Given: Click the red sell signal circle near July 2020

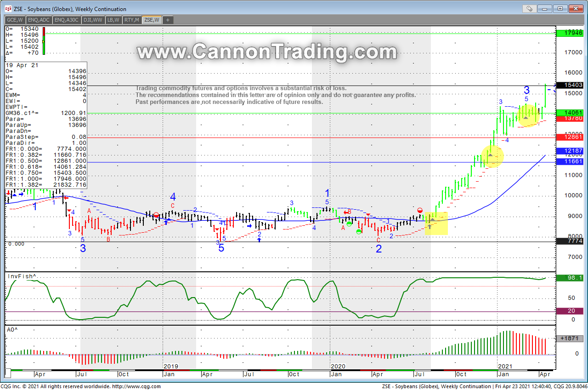Looking at the screenshot, I should (x=419, y=210).
